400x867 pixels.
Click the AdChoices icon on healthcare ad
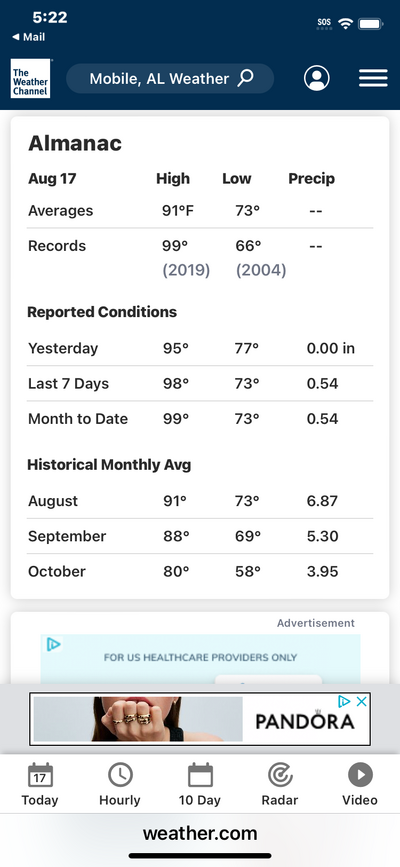[x=53, y=644]
